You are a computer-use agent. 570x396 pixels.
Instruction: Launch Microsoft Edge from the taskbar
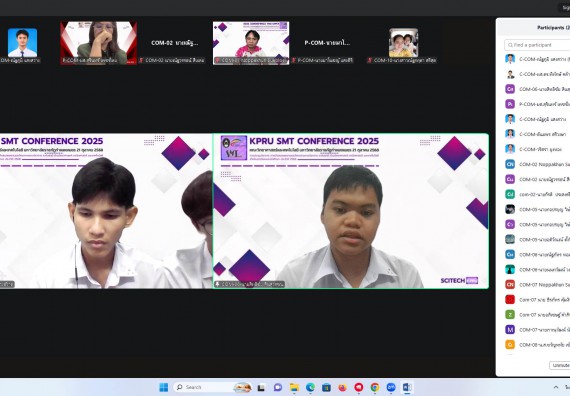[310, 388]
